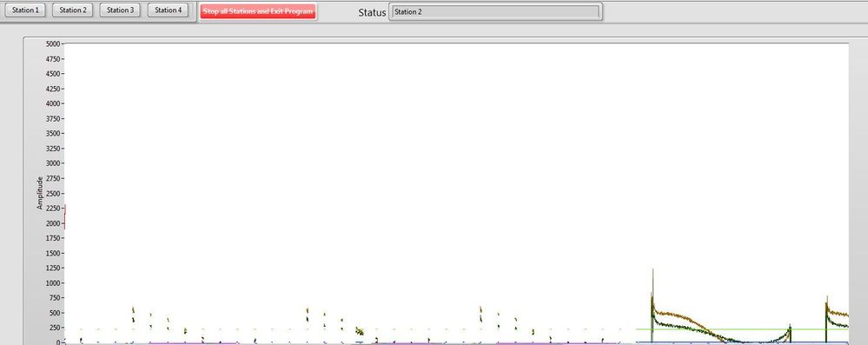Choose the Station 4 button
Image resolution: width=868 pixels, height=345 pixels.
(x=168, y=10)
